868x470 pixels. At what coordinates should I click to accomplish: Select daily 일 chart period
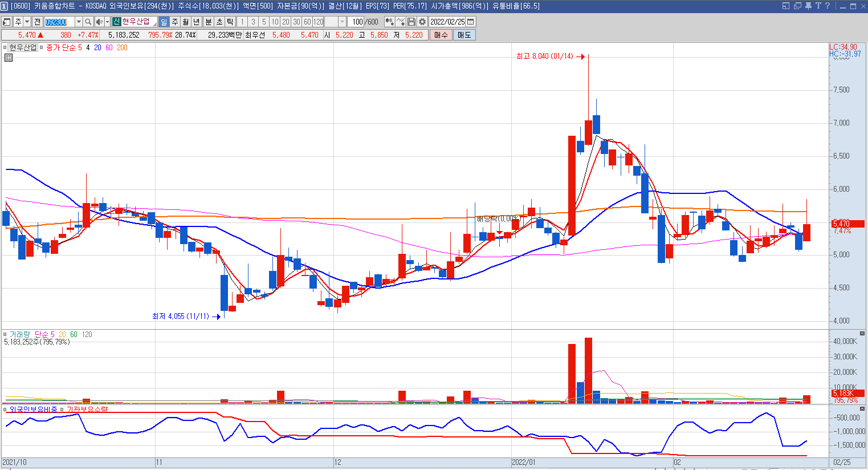tap(164, 22)
